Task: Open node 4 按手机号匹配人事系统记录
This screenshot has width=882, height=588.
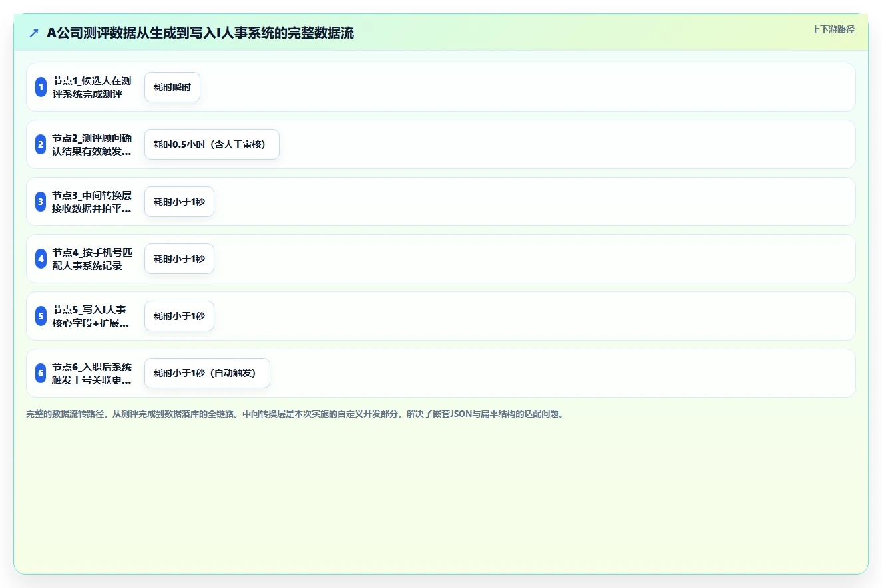Action: click(x=92, y=259)
